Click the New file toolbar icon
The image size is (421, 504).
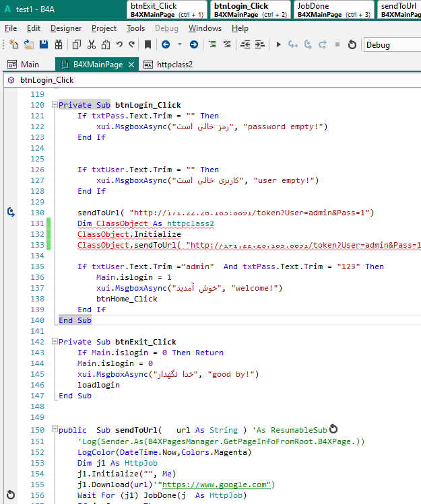point(14,44)
